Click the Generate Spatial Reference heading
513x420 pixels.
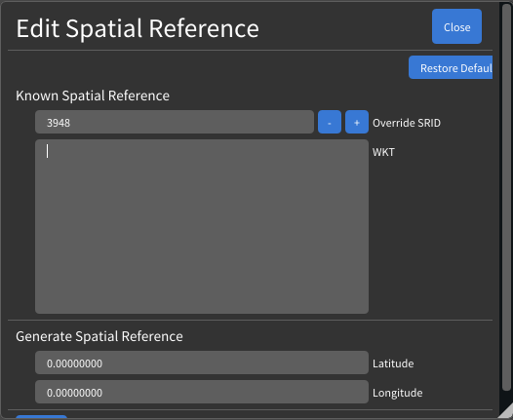99,336
